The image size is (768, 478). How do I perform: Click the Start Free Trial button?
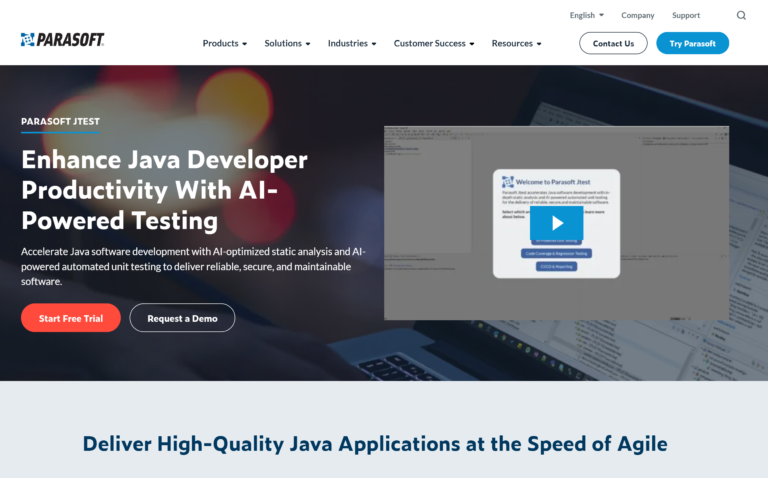(71, 318)
